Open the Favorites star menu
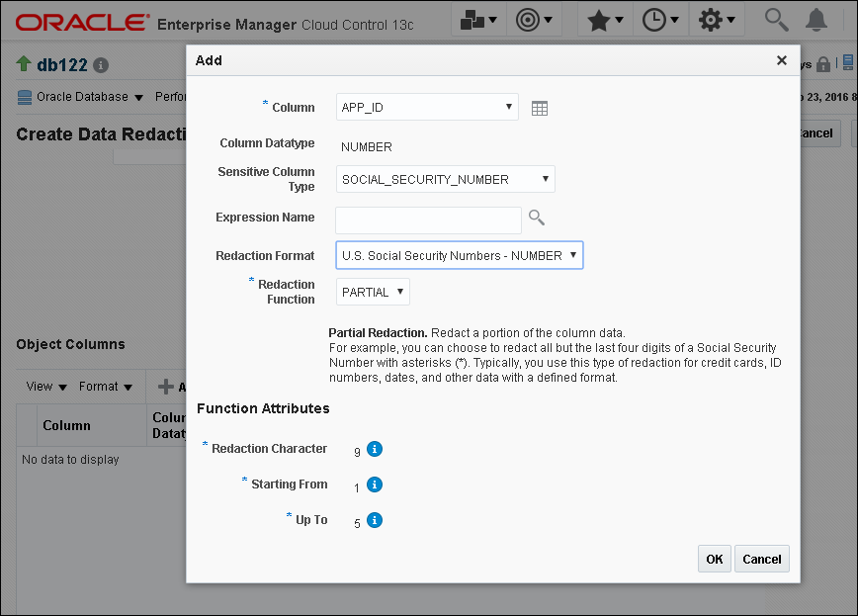Image resolution: width=858 pixels, height=616 pixels. click(605, 20)
